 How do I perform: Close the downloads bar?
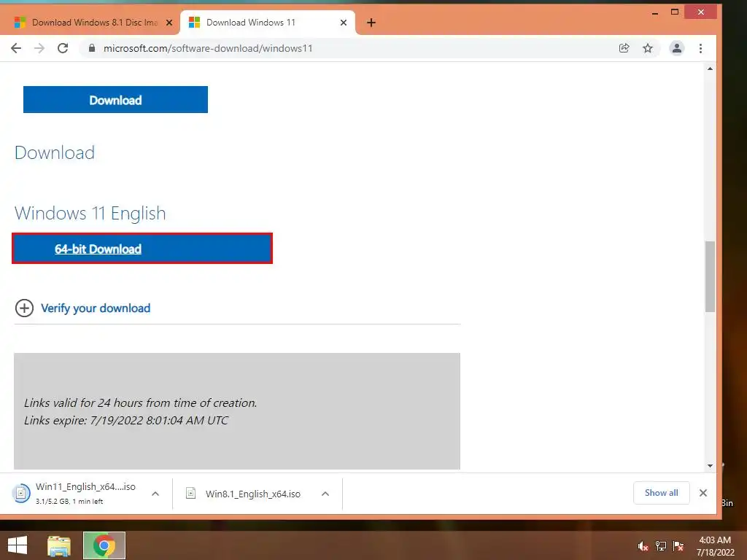(x=703, y=493)
